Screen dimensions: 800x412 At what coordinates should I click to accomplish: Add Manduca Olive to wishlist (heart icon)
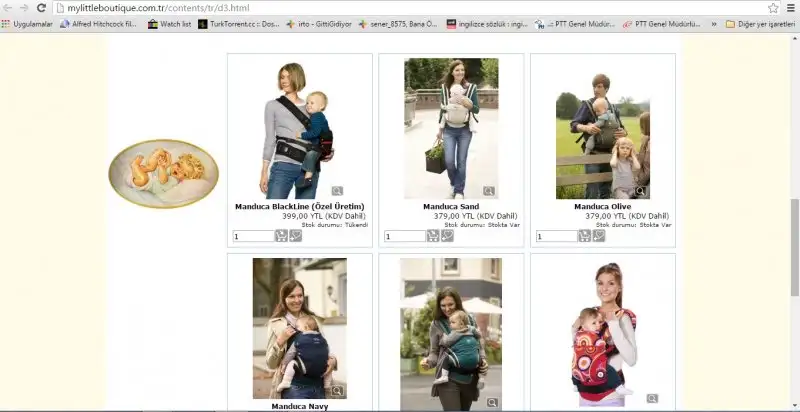[599, 236]
